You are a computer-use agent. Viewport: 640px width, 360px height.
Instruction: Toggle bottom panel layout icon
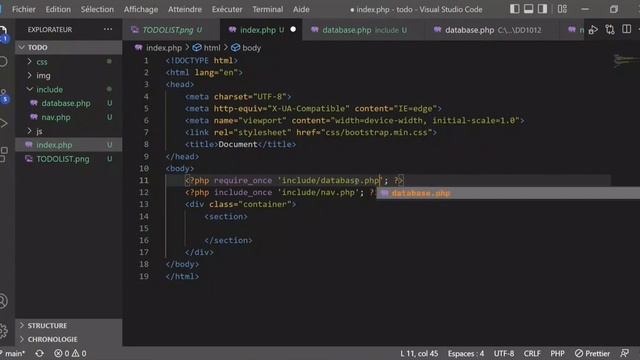pos(529,9)
